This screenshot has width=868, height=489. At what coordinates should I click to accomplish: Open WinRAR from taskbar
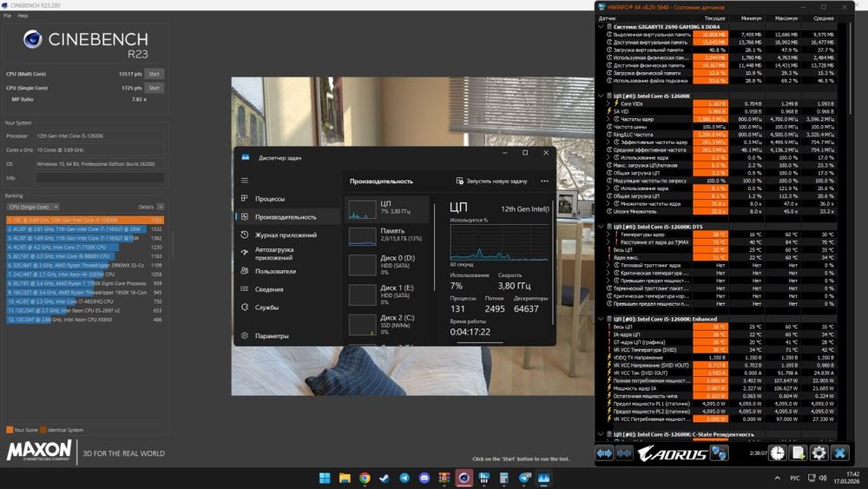tap(444, 478)
